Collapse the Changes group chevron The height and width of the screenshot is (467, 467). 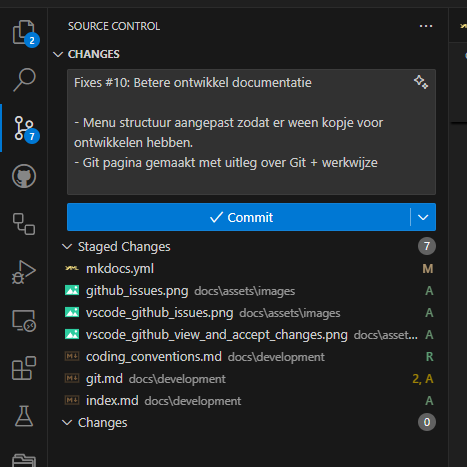coord(67,423)
